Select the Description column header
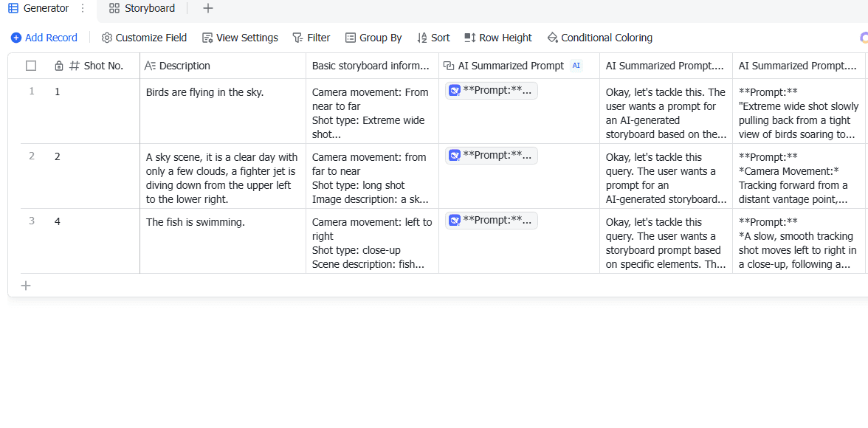The width and height of the screenshot is (868, 428). 185,66
